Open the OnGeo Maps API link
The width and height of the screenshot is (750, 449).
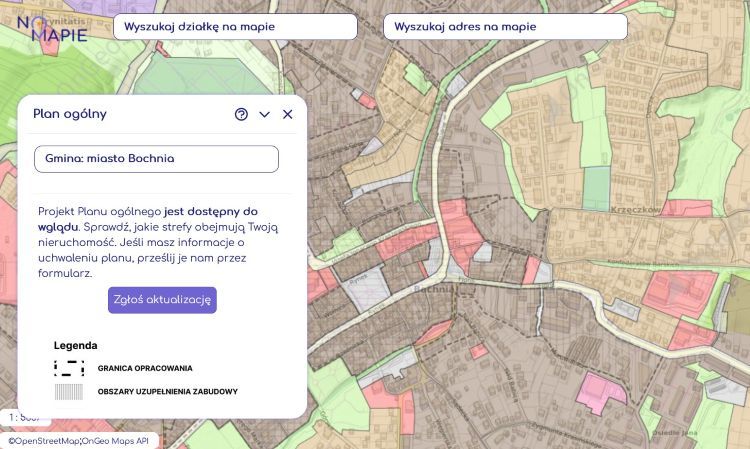pos(115,441)
